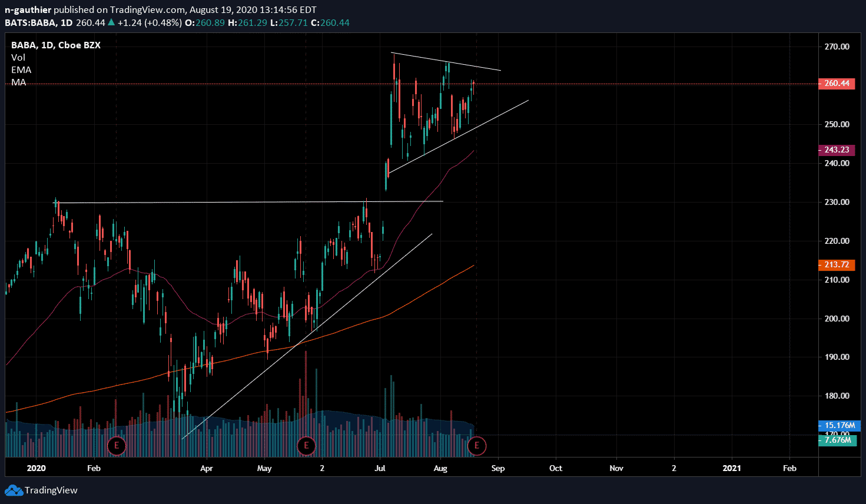Click the green up-triangle price change indicator

tap(111, 22)
